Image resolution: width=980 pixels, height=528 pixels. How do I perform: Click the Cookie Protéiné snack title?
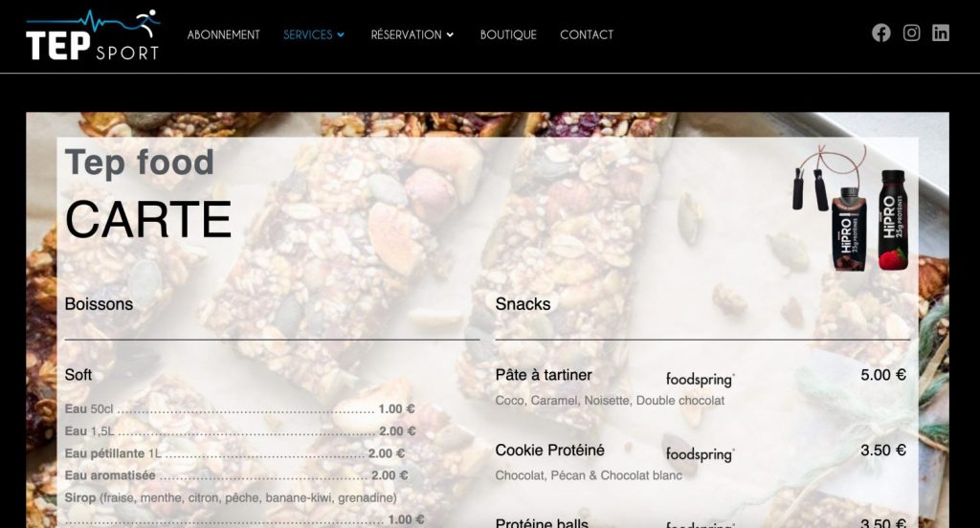[x=550, y=450]
